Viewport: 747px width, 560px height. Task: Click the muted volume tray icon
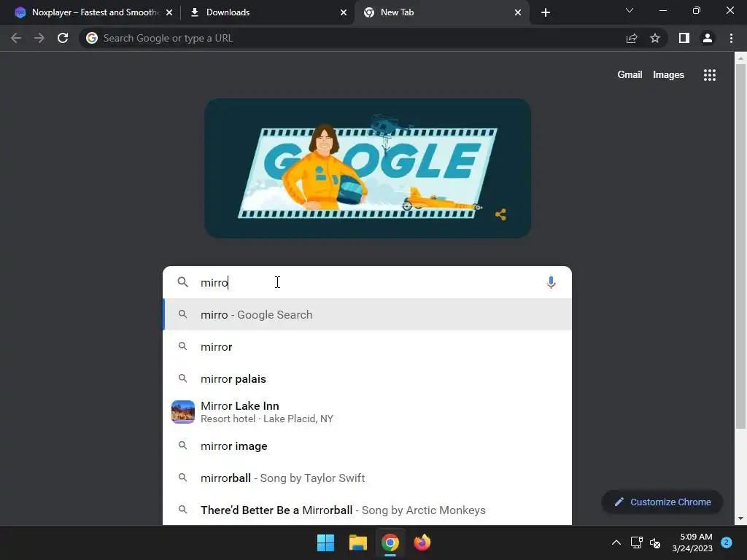click(655, 542)
